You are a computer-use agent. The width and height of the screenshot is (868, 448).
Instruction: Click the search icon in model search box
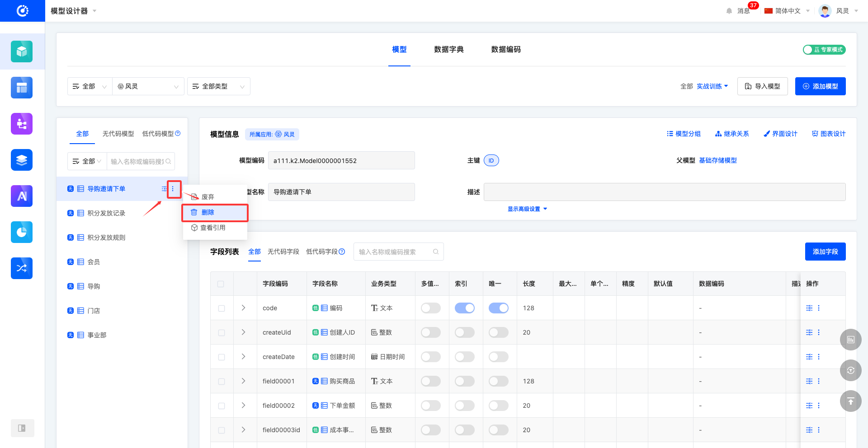click(168, 161)
